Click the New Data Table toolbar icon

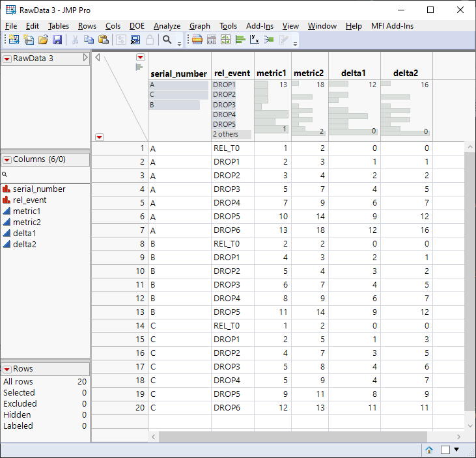13,40
